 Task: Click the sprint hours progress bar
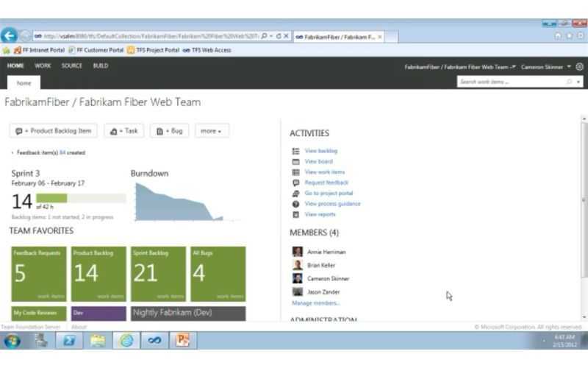[x=81, y=198]
